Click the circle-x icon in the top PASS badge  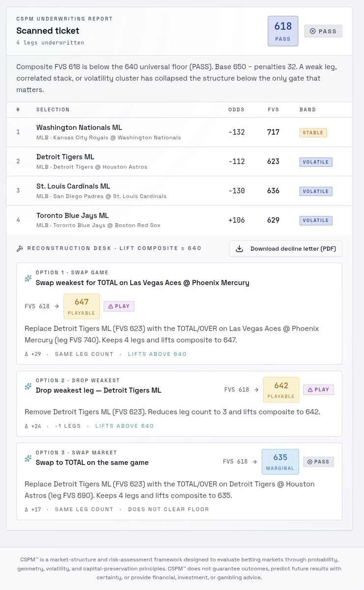(312, 31)
